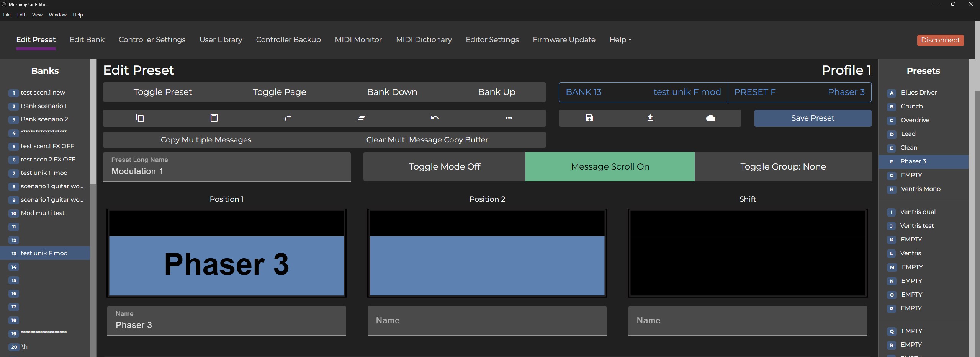Open the BANK 13 selector box
This screenshot has height=357, width=980.
[x=643, y=92]
